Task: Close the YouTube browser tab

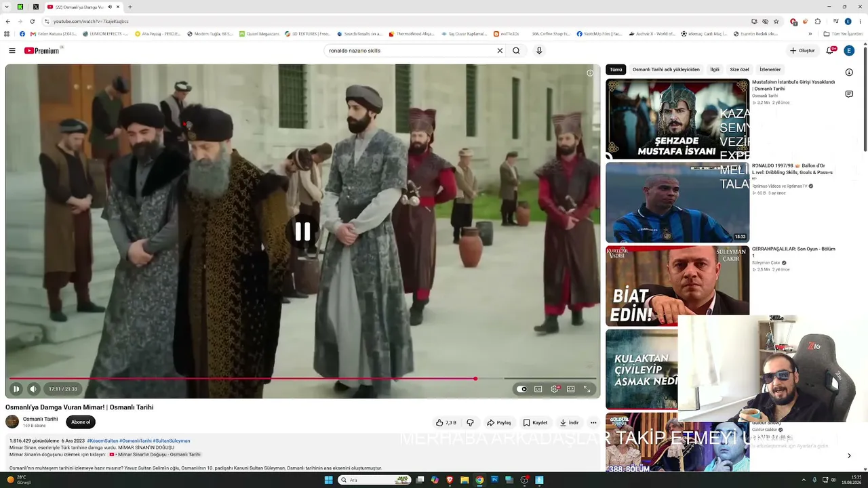Action: point(119,7)
